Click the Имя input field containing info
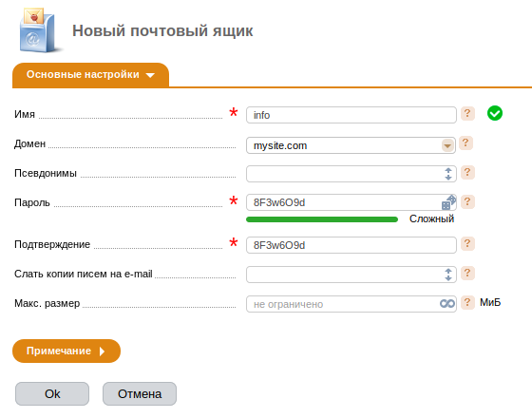Image resolution: width=532 pixels, height=418 pixels. coord(351,115)
